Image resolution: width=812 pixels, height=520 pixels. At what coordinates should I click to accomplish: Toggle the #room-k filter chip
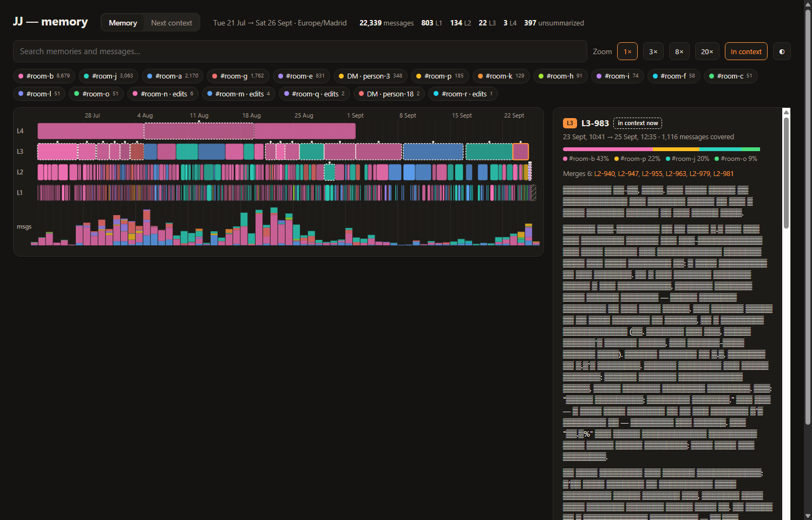[501, 76]
